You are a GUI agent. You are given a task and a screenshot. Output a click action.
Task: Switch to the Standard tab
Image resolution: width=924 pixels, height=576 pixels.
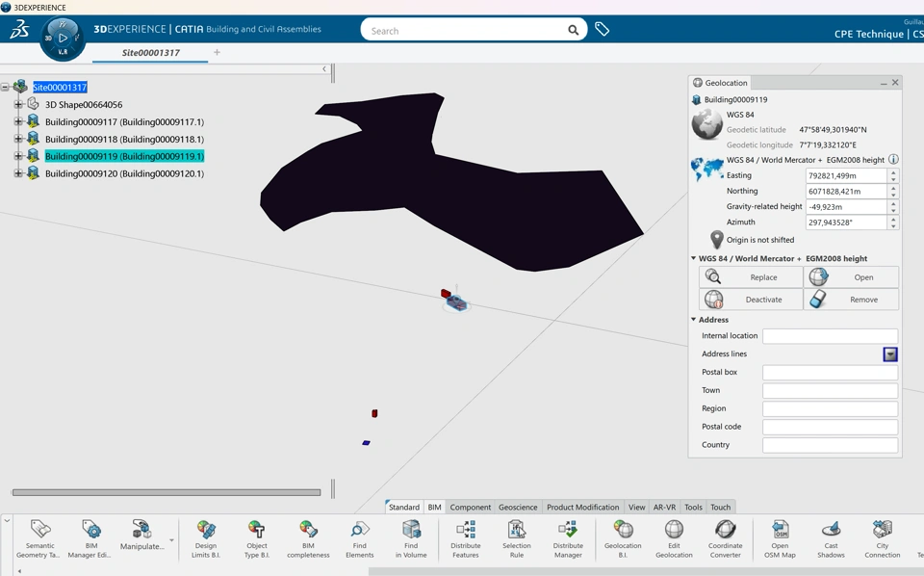coord(403,507)
